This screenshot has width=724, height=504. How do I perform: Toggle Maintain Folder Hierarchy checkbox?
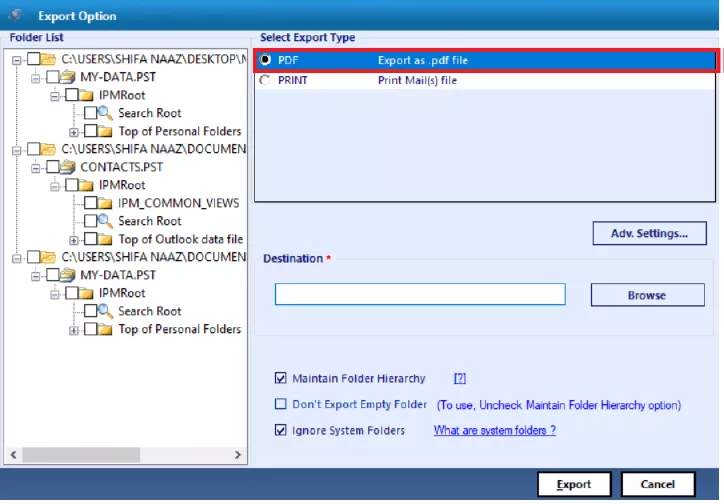pos(280,379)
